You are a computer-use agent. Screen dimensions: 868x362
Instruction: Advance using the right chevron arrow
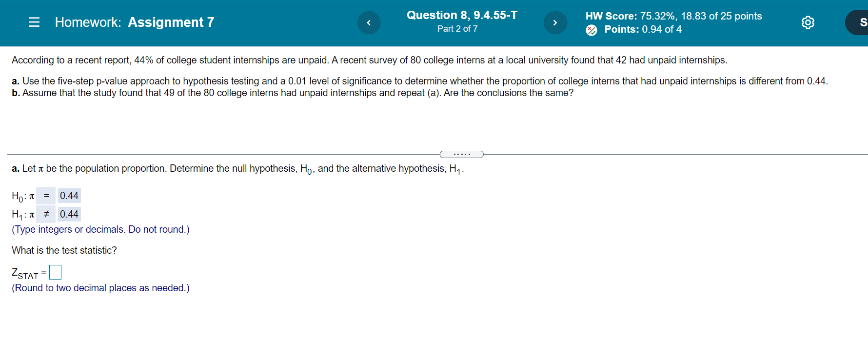tap(555, 22)
